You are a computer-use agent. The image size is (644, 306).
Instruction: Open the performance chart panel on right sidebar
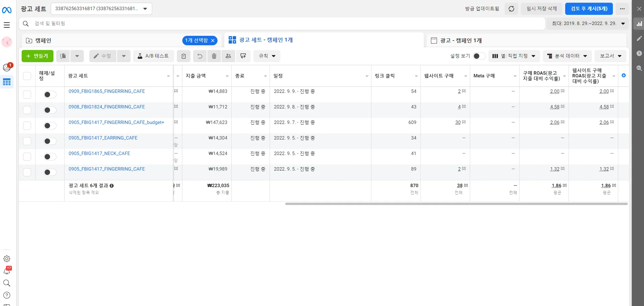pos(639,24)
